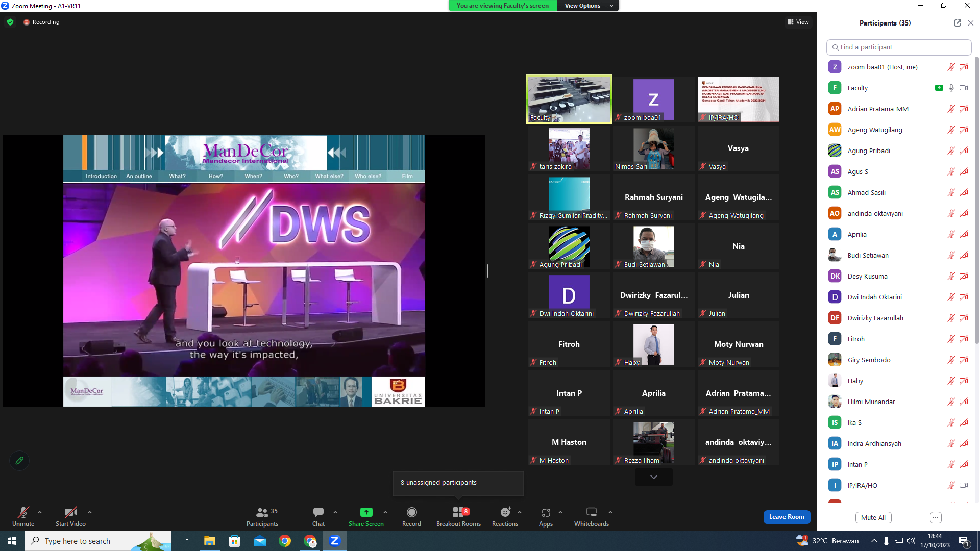This screenshot has height=551, width=980.
Task: Expand apps options arrow
Action: tap(560, 512)
